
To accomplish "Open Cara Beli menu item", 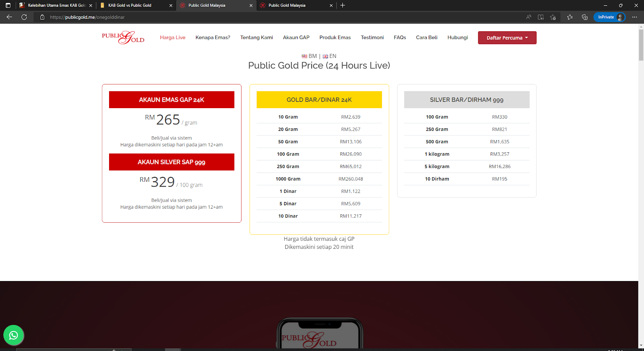I will click(427, 37).
